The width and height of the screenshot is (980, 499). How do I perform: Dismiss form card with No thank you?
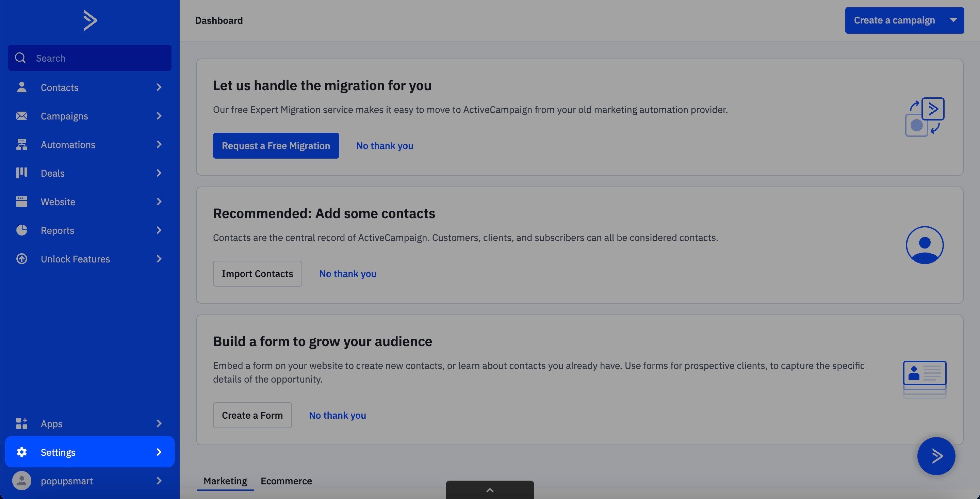(x=337, y=415)
